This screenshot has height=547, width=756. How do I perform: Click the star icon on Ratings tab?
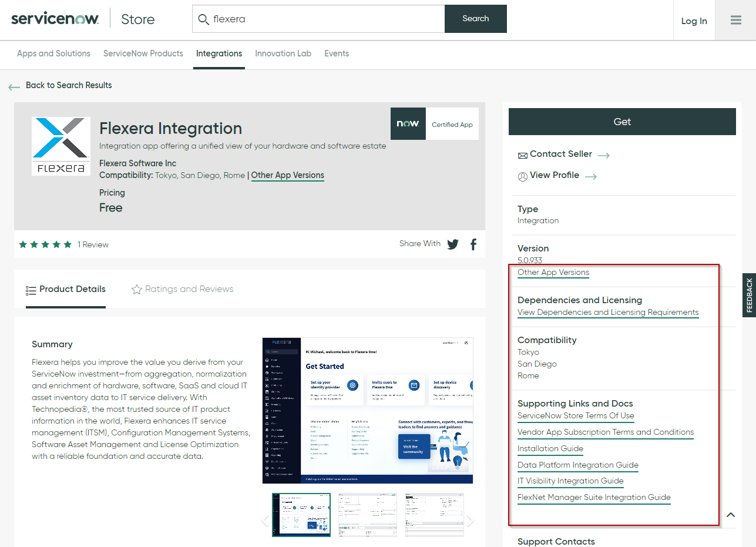(137, 289)
